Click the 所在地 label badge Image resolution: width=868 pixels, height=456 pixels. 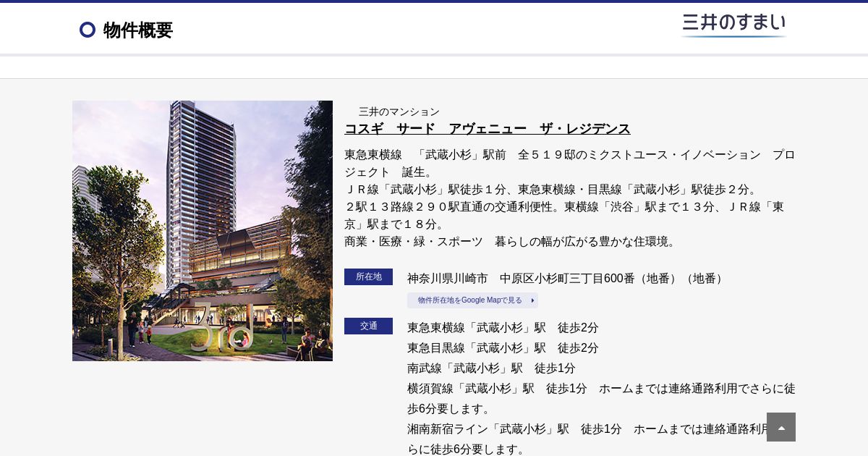(368, 276)
